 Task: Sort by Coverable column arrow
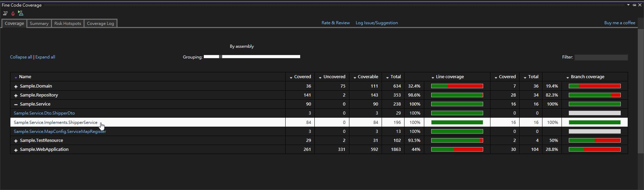click(x=355, y=77)
